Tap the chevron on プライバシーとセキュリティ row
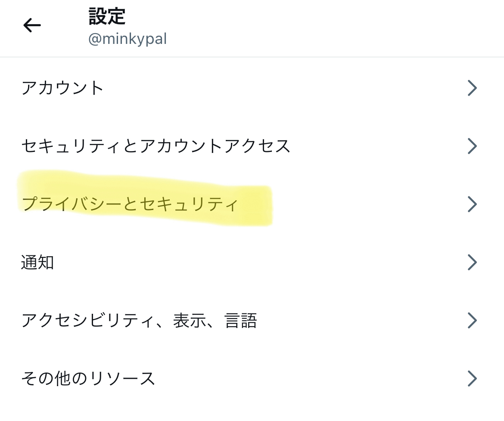The height and width of the screenshot is (421, 504). 472,204
